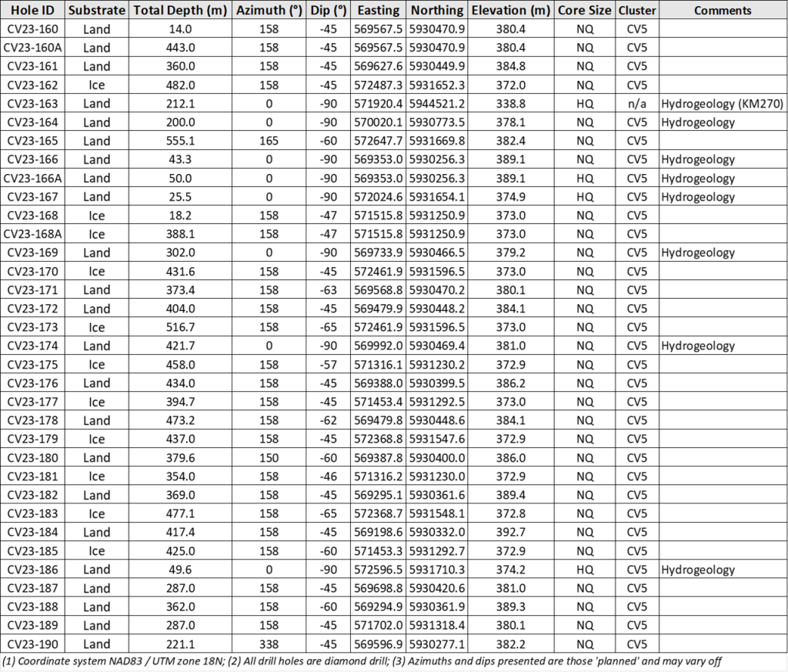788x672 pixels.
Task: Click the Core Size column header
Action: point(585,10)
